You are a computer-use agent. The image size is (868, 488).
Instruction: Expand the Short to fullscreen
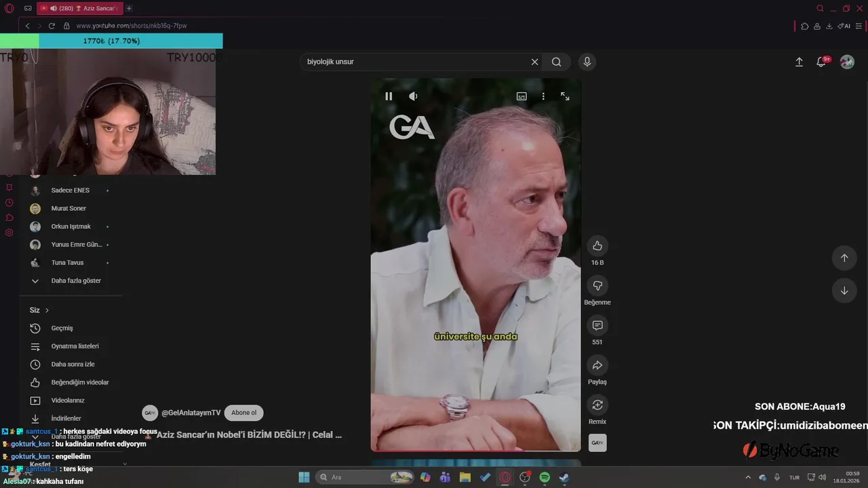coord(565,96)
